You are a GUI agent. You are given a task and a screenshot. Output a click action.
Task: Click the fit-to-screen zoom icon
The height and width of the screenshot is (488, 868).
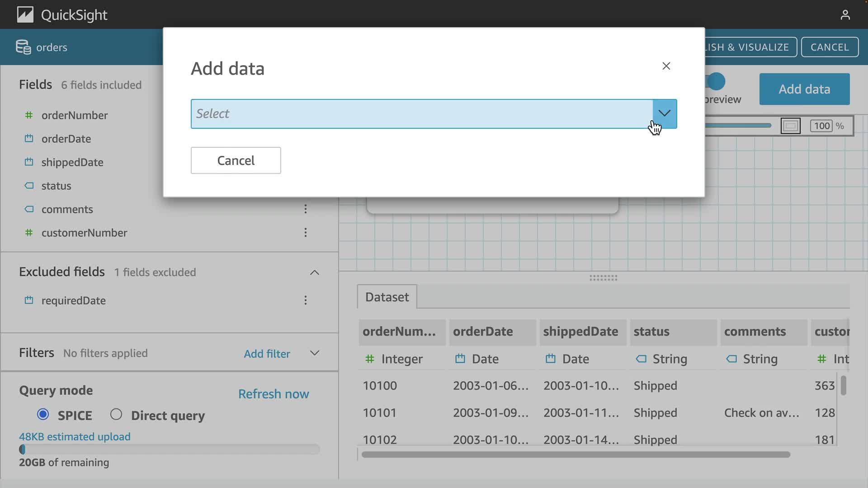point(790,126)
